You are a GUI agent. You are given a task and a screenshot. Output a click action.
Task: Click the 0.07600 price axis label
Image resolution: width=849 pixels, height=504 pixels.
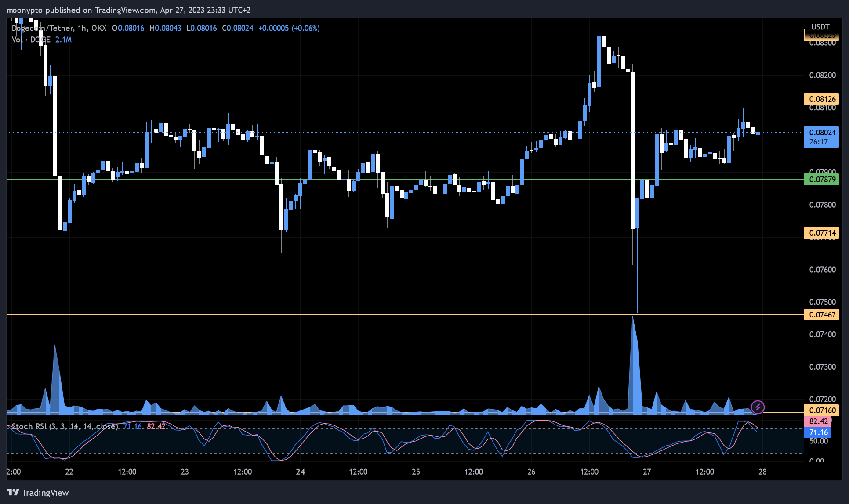[823, 270]
